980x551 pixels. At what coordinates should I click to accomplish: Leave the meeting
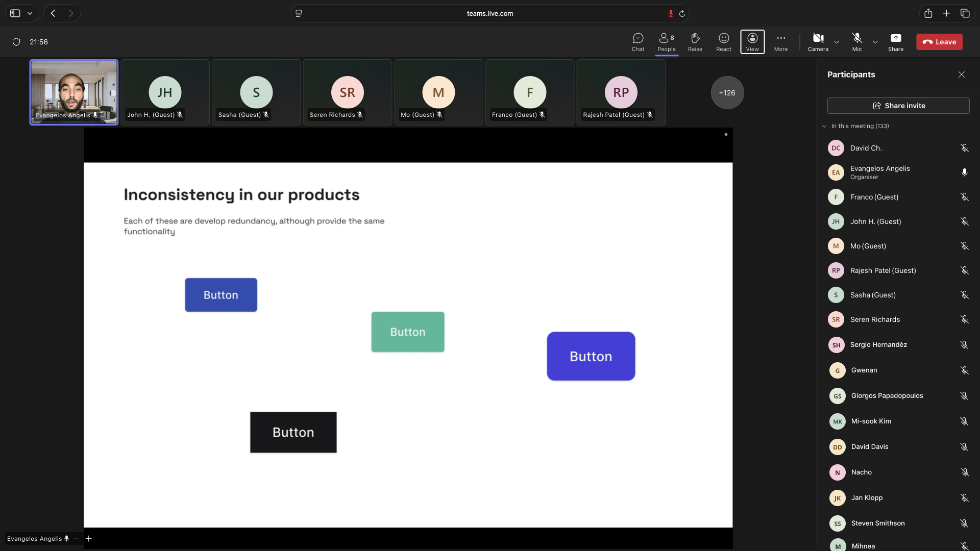click(x=939, y=42)
